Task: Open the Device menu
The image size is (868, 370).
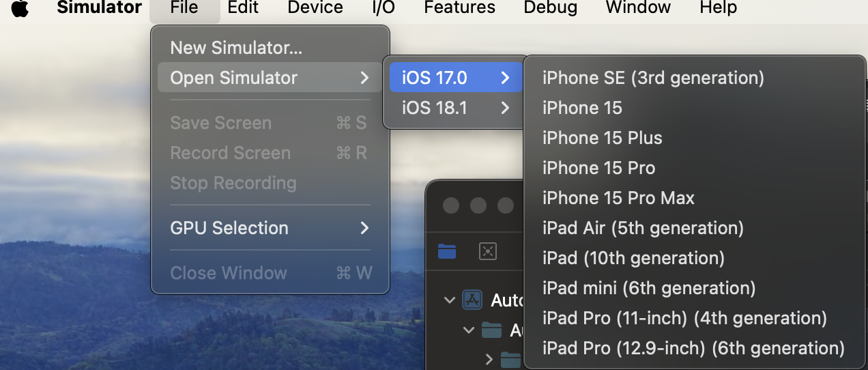Action: 314,8
